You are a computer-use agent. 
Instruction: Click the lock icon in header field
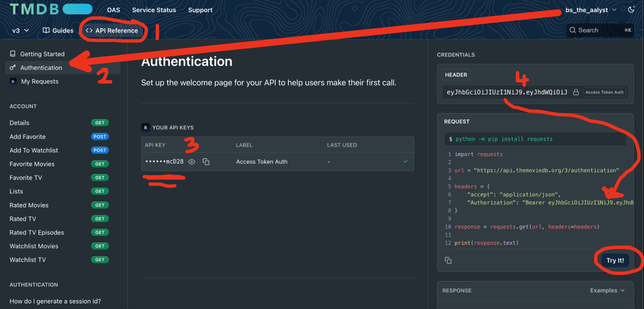pos(576,92)
